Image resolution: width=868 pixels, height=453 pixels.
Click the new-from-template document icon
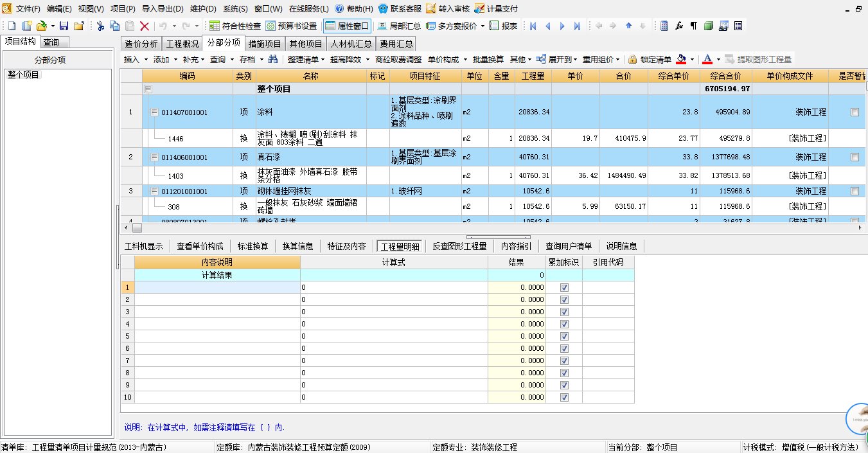[26, 26]
